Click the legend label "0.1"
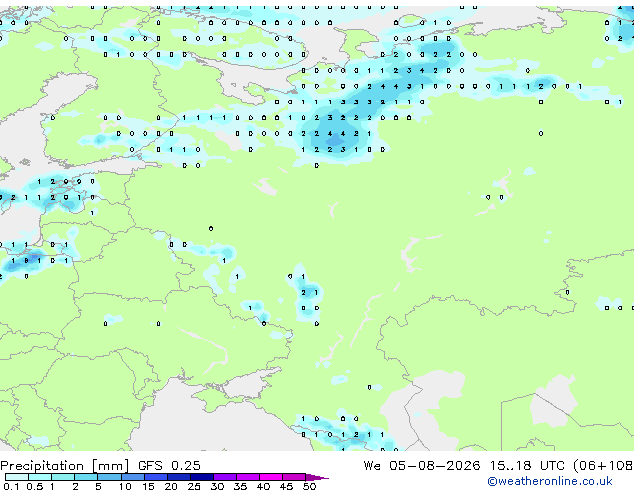 pyautogui.click(x=11, y=486)
